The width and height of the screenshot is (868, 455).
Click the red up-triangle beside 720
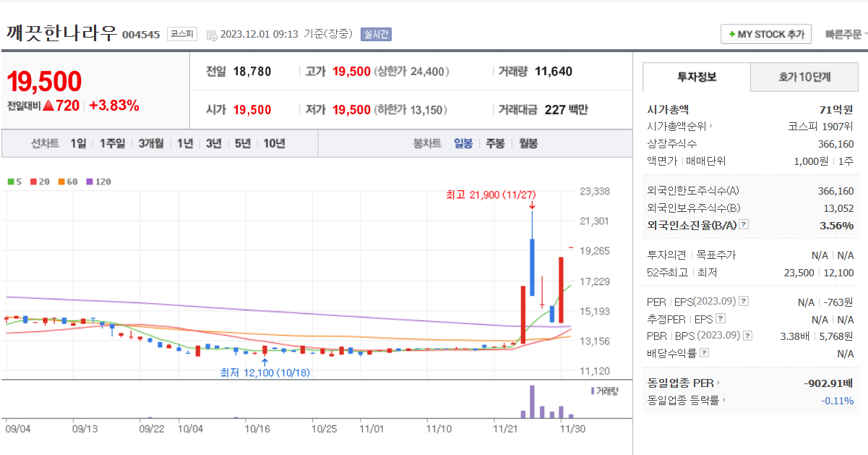tap(48, 106)
